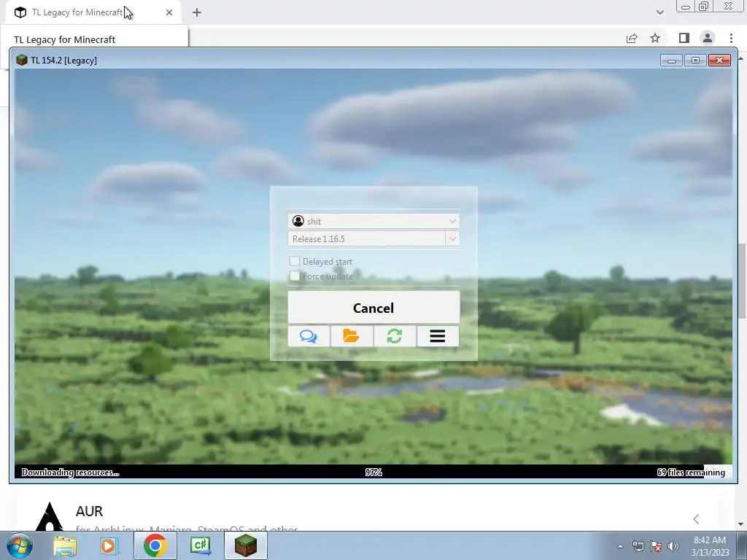
Task: Toggle the Delayed start checkbox
Action: pos(295,261)
